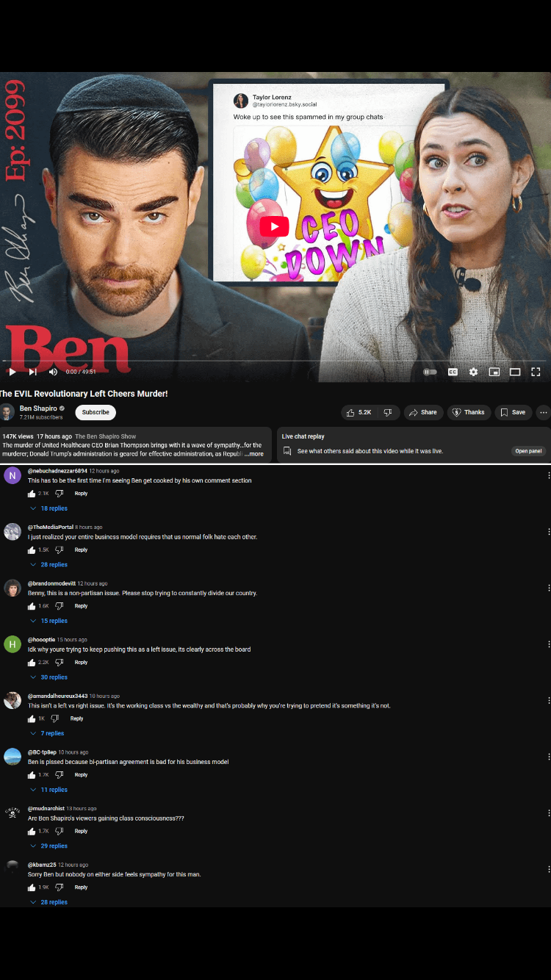Open the Ben Shapiro channel name link

pyautogui.click(x=38, y=408)
